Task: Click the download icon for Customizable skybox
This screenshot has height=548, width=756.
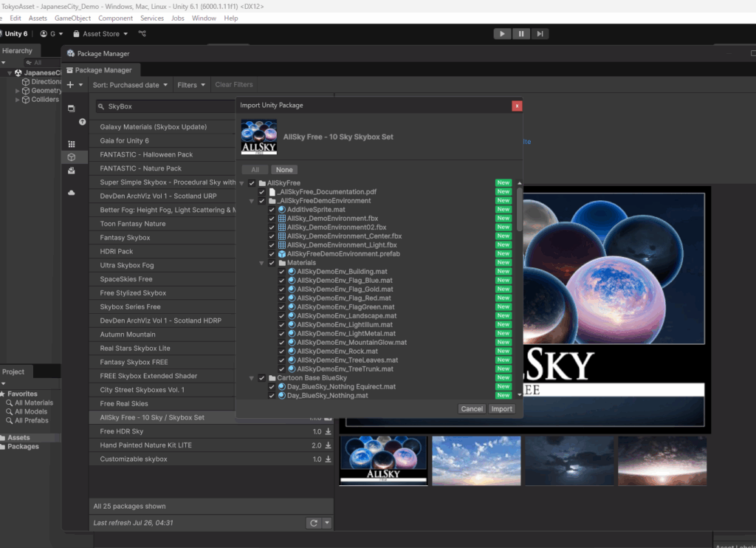Action: [x=328, y=459]
